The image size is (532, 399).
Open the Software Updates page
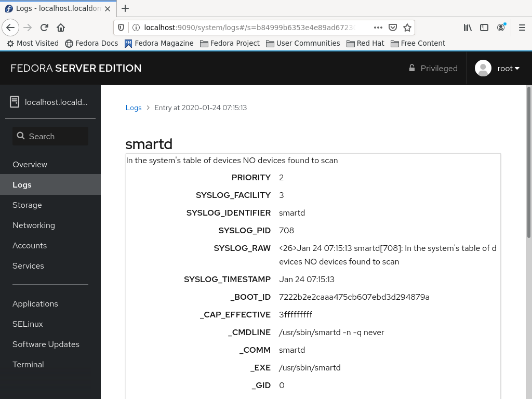[50, 344]
